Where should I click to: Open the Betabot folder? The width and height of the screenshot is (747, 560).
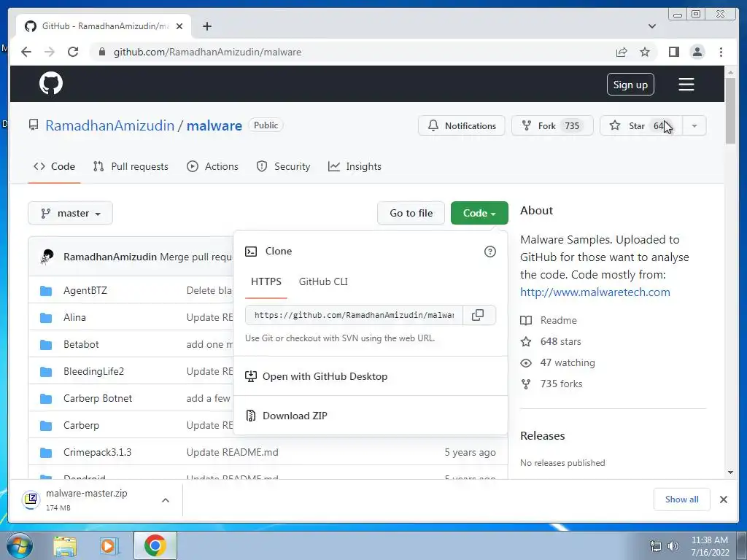pos(81,344)
